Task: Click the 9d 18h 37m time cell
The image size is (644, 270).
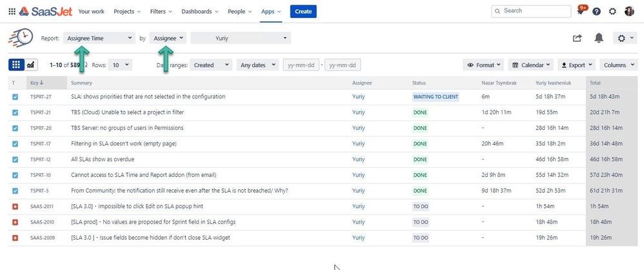Action: point(497,191)
